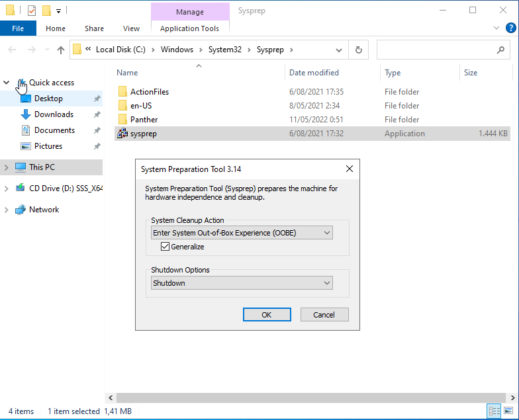Unpin Documents from Quick access
The width and height of the screenshot is (519, 420).
tap(97, 130)
